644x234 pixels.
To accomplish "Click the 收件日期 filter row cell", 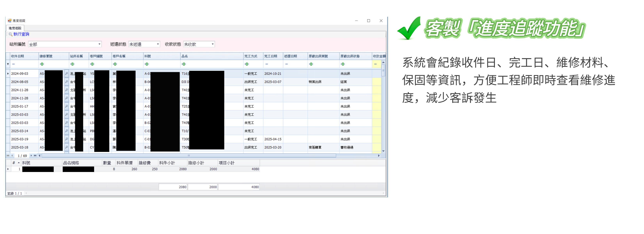I will [x=25, y=64].
